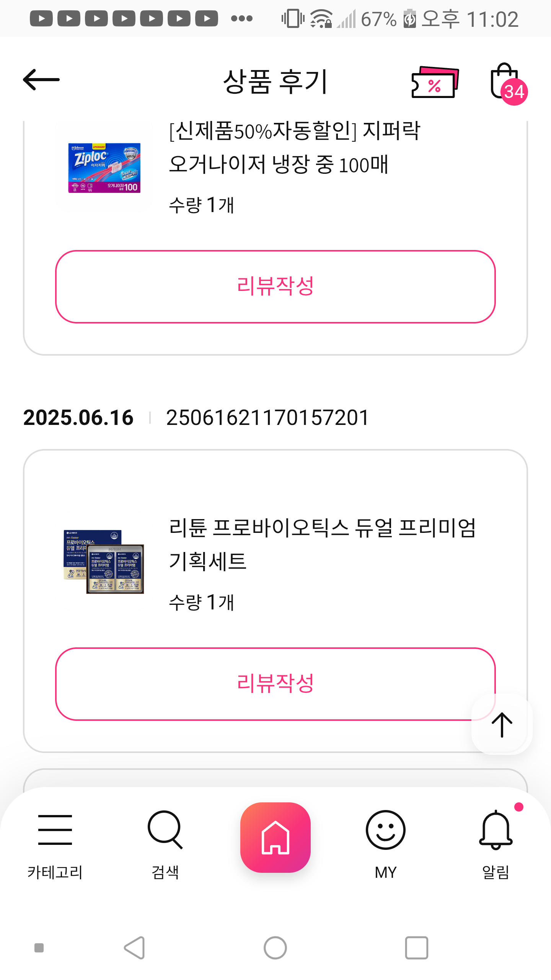Open the 지퍼락 오거나이저 product title

pyautogui.click(x=295, y=148)
